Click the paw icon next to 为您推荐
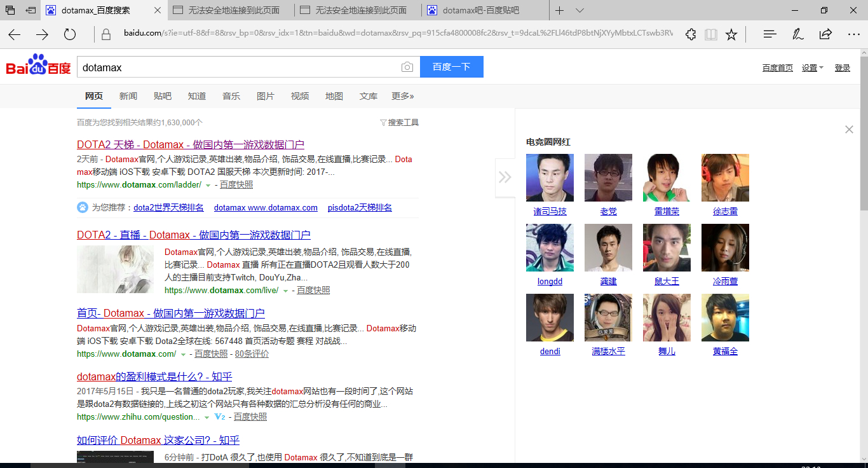Viewport: 868px width, 468px height. 83,207
